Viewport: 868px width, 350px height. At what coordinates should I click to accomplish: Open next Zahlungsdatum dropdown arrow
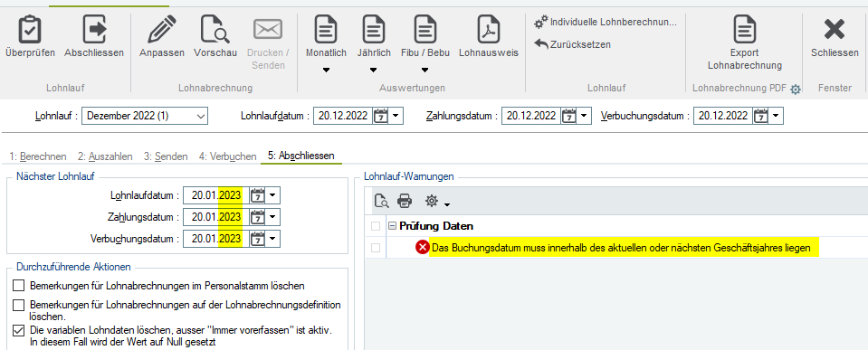click(272, 217)
